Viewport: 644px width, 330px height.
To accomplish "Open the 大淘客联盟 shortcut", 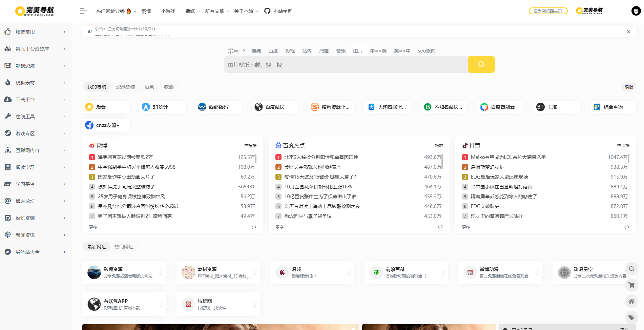I will click(x=388, y=107).
